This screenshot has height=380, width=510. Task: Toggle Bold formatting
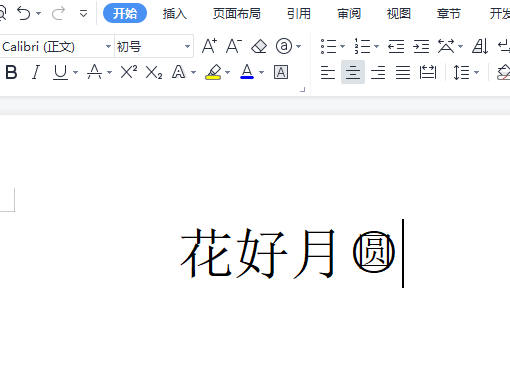[x=11, y=72]
